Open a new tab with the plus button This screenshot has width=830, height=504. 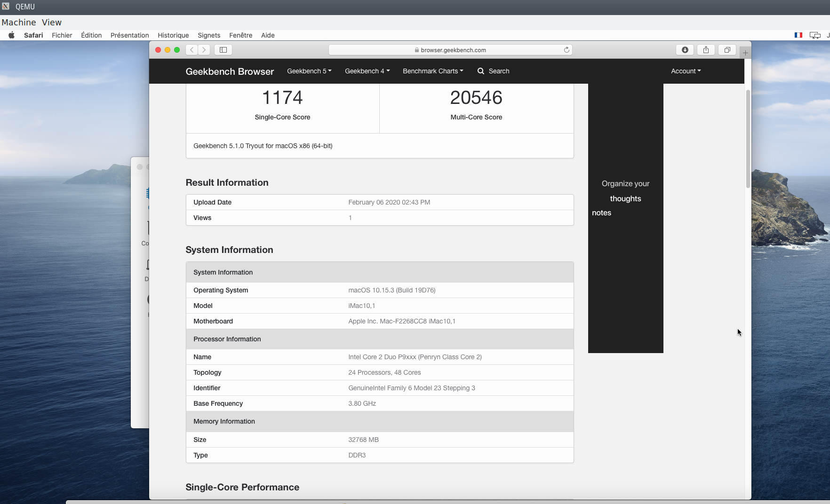click(745, 53)
